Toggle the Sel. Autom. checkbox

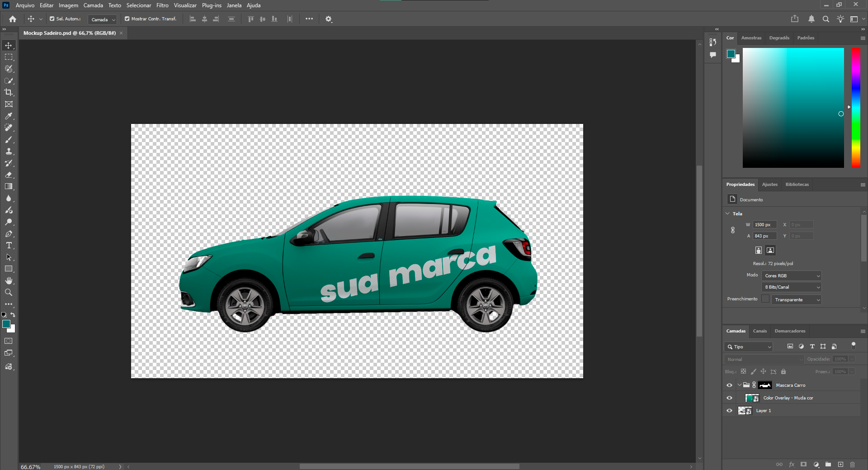[x=52, y=19]
